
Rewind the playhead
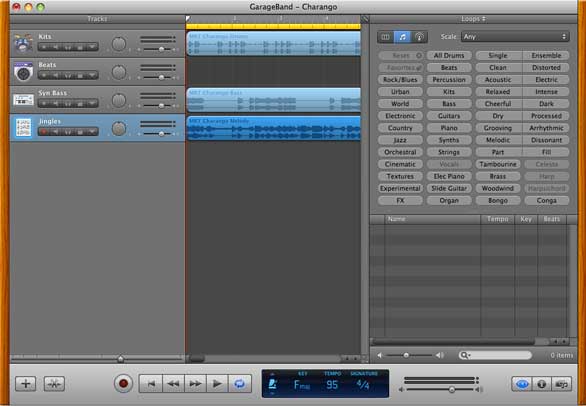click(173, 384)
